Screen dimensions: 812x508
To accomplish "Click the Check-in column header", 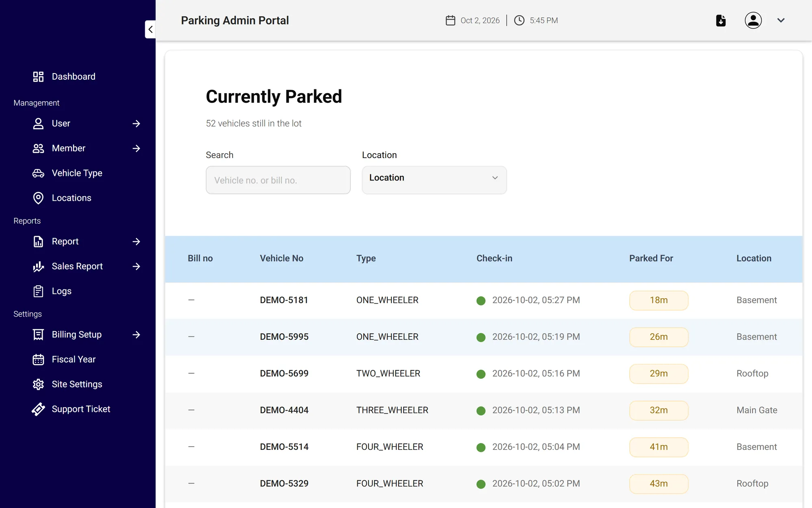I will [495, 258].
